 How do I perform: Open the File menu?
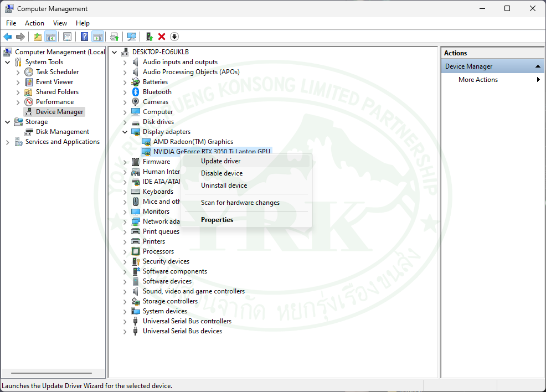(11, 23)
